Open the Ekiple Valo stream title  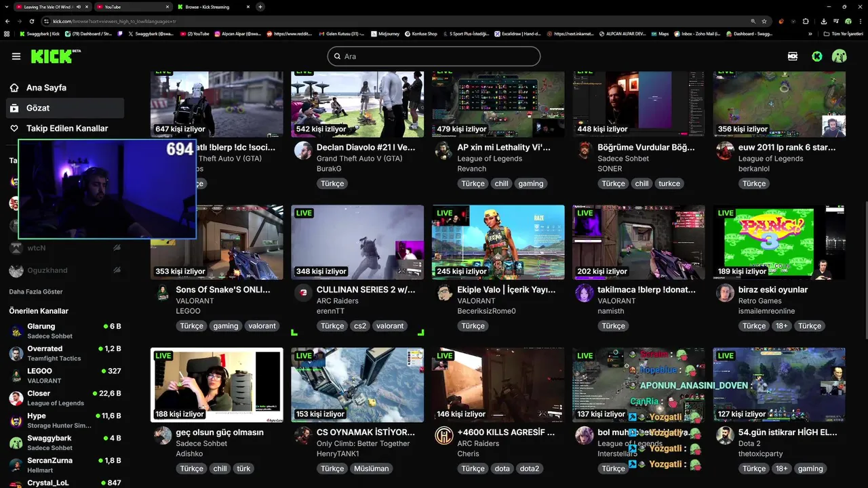click(x=507, y=289)
